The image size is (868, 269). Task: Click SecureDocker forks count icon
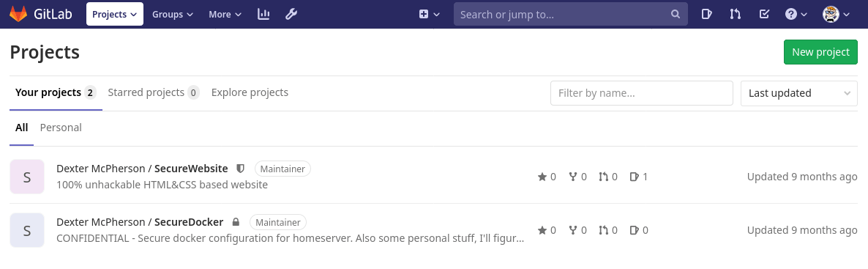point(573,230)
